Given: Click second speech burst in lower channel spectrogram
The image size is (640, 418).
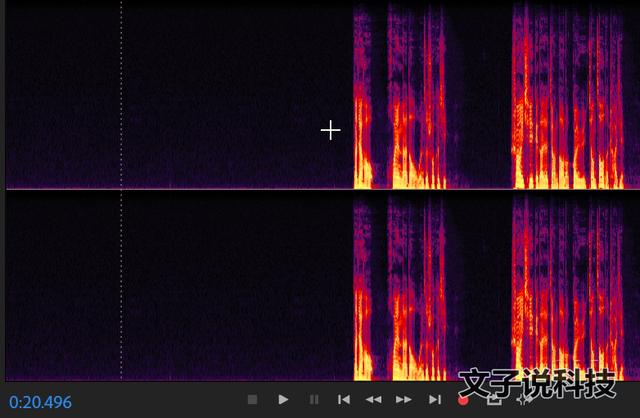Looking at the screenshot, I should [x=417, y=288].
